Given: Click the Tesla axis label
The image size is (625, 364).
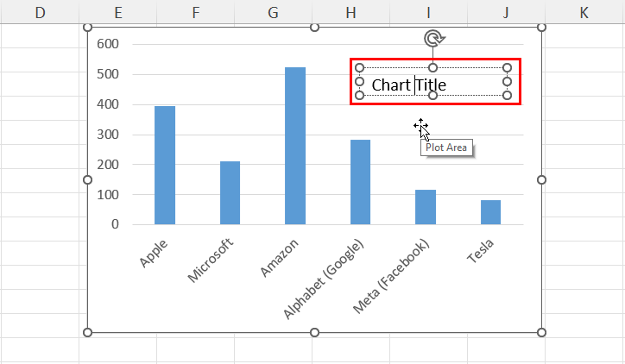Looking at the screenshot, I should pyautogui.click(x=481, y=251).
